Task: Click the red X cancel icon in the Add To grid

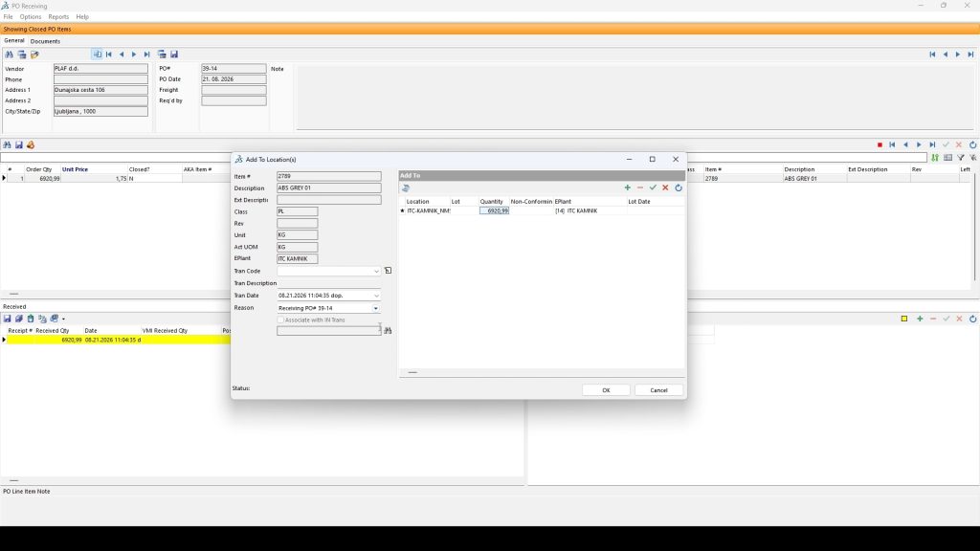Action: 665,187
